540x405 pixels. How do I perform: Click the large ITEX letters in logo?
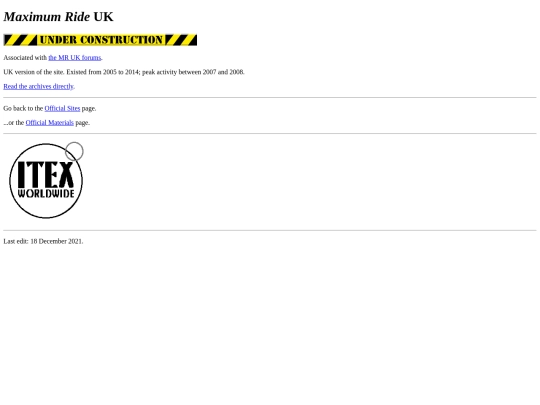click(x=46, y=174)
